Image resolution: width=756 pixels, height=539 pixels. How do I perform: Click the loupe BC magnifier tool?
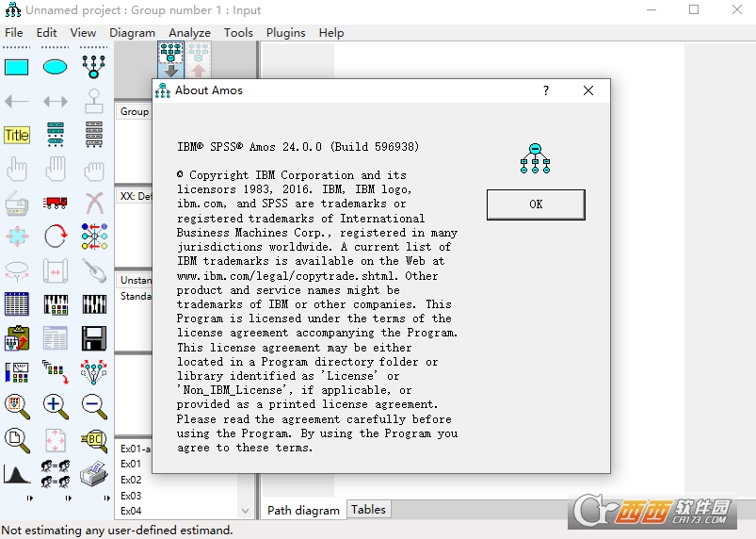click(94, 441)
